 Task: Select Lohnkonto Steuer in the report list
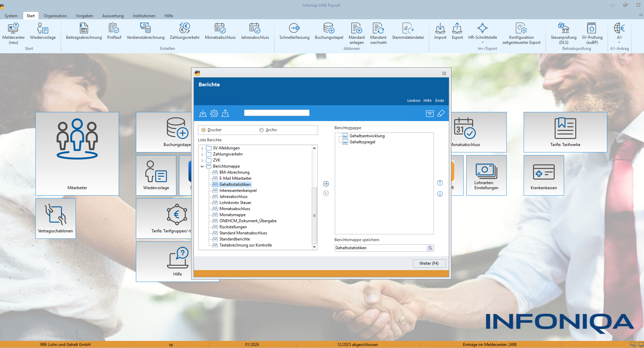[x=235, y=203]
